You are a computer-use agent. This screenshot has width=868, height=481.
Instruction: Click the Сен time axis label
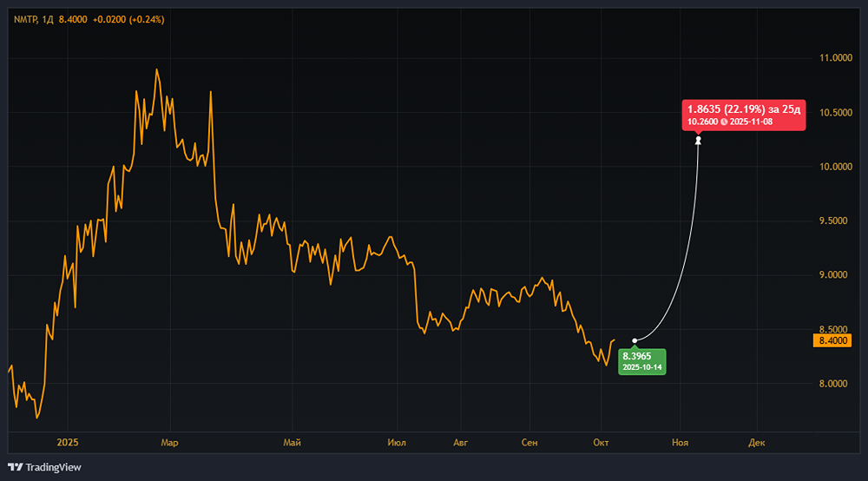[x=529, y=442]
